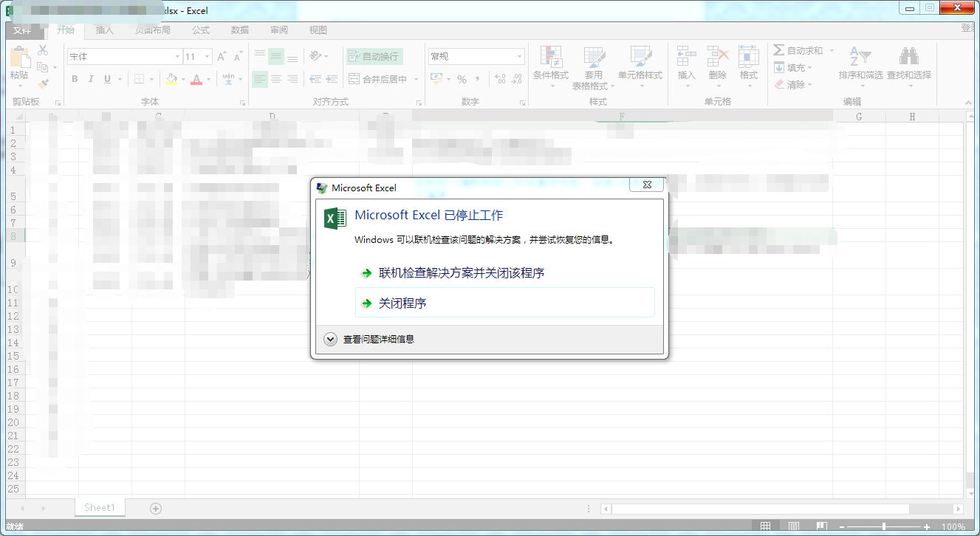Click the Wrap Text (自动换行) button
The width and height of the screenshot is (980, 536).
click(374, 56)
